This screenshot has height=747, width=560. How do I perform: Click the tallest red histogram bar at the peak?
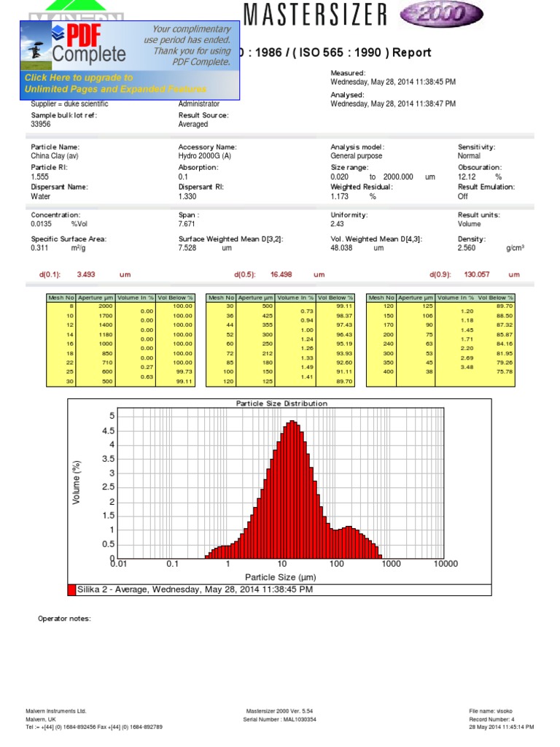[292, 489]
